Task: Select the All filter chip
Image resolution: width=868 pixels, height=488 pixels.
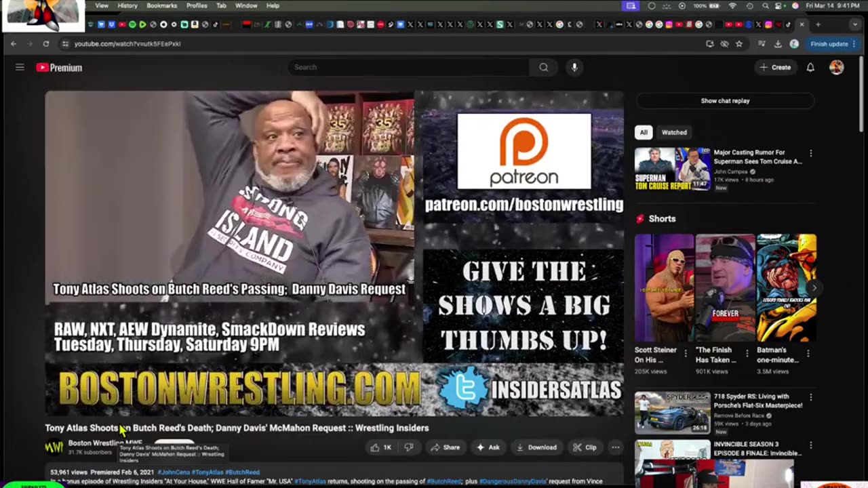Action: [x=643, y=132]
